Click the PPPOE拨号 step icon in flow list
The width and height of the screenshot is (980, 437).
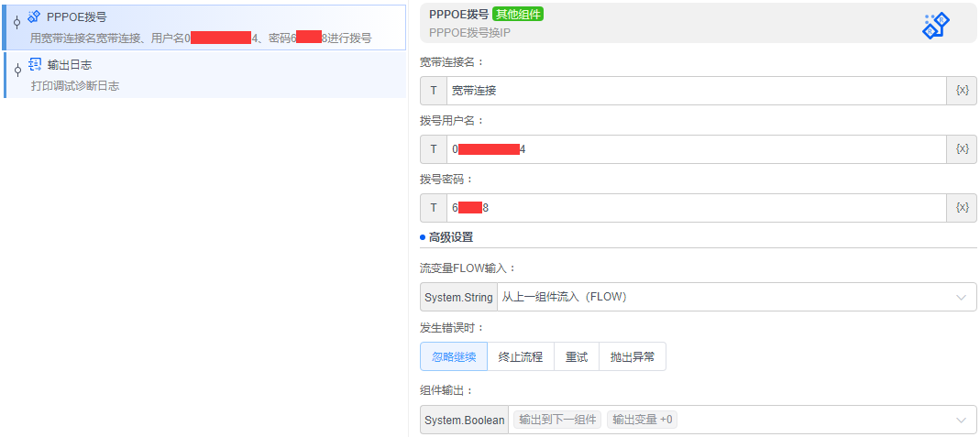point(34,16)
